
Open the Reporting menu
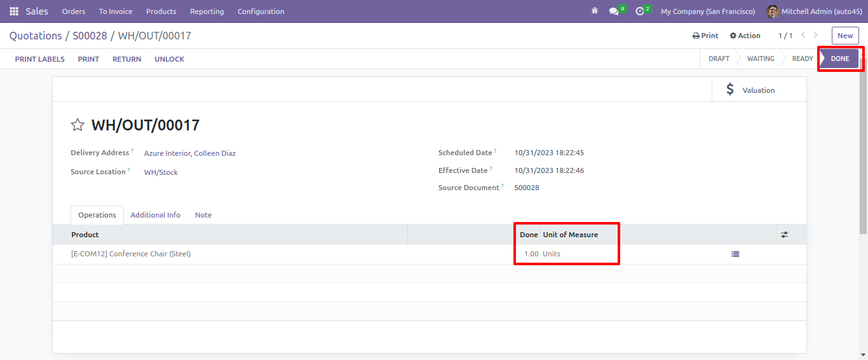(x=207, y=11)
